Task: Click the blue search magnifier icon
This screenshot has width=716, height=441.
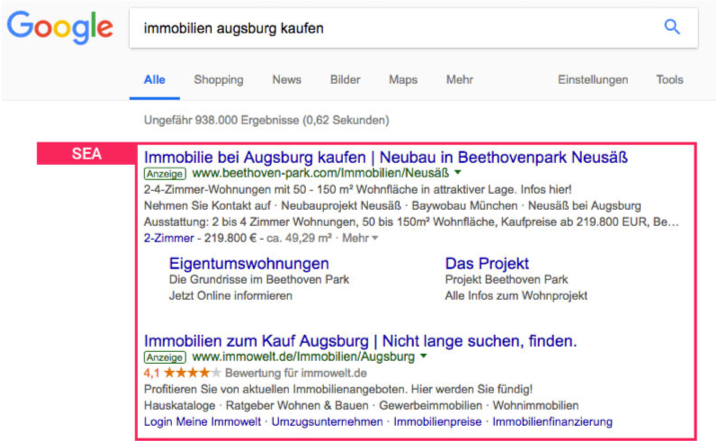Action: [672, 27]
